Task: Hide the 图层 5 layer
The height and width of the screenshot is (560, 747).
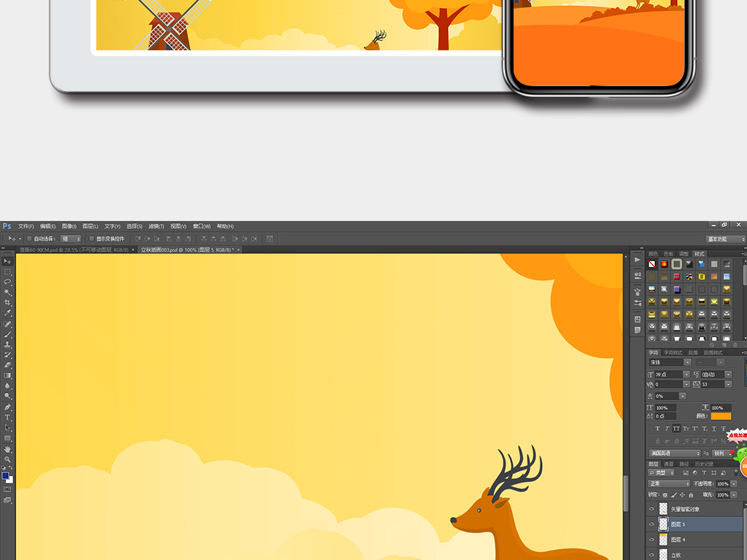Action: coord(651,524)
